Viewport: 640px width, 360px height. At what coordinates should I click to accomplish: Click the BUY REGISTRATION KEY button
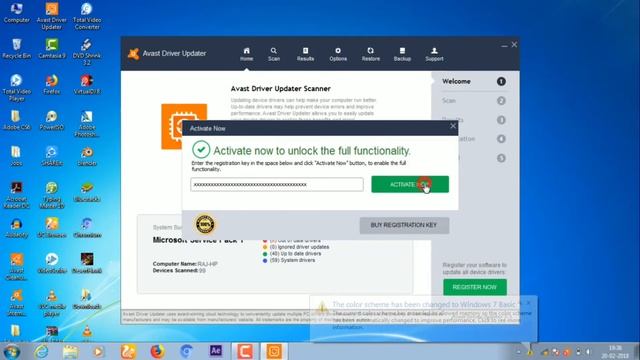[404, 225]
